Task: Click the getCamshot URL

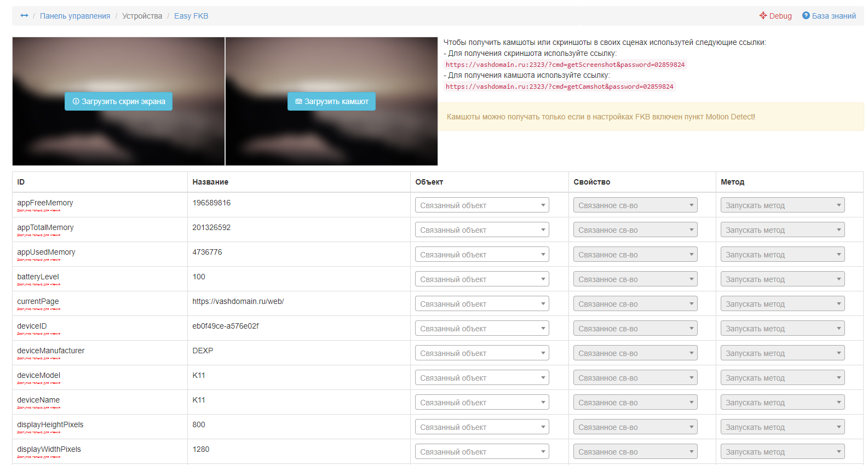Action: 560,87
